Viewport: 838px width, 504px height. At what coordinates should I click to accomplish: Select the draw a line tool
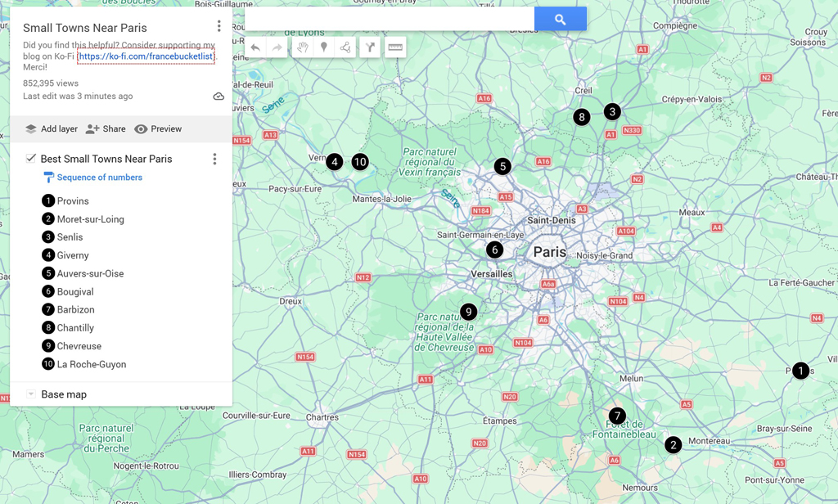point(345,47)
